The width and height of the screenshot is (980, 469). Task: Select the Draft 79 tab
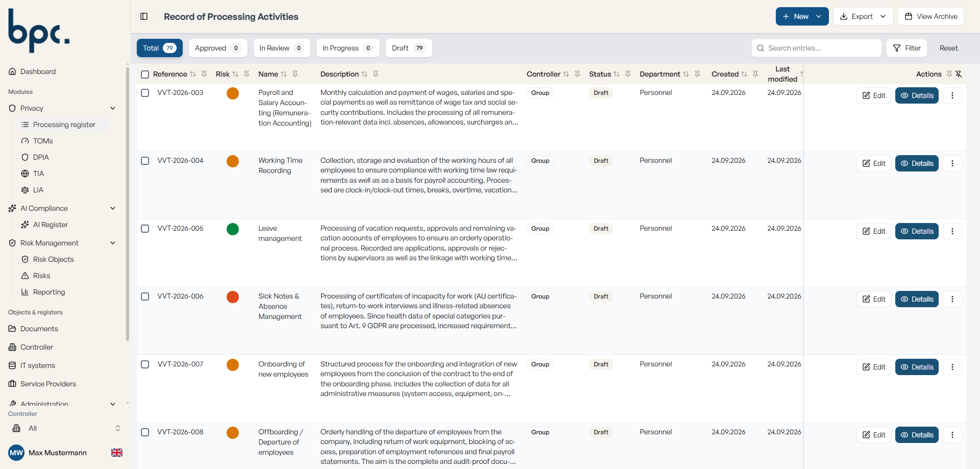tap(409, 48)
